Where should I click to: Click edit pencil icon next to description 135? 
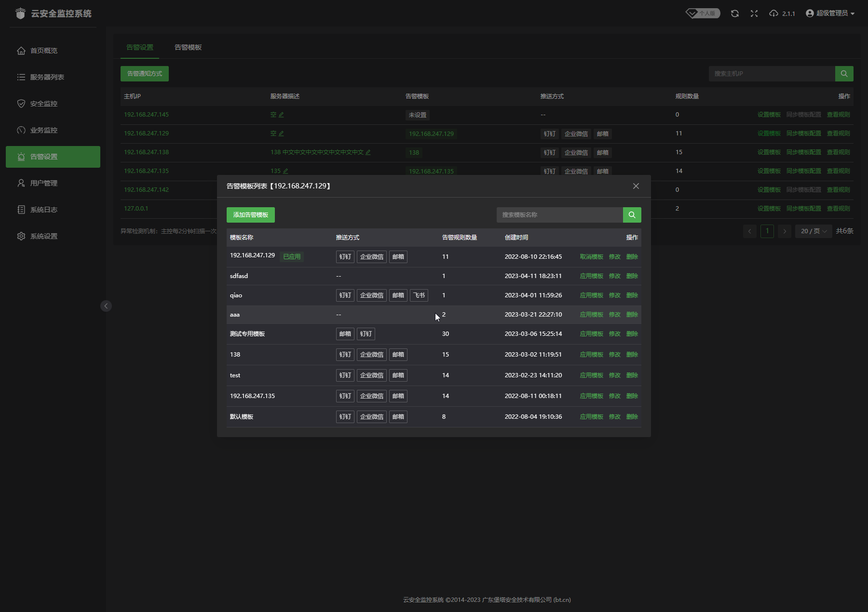point(285,171)
